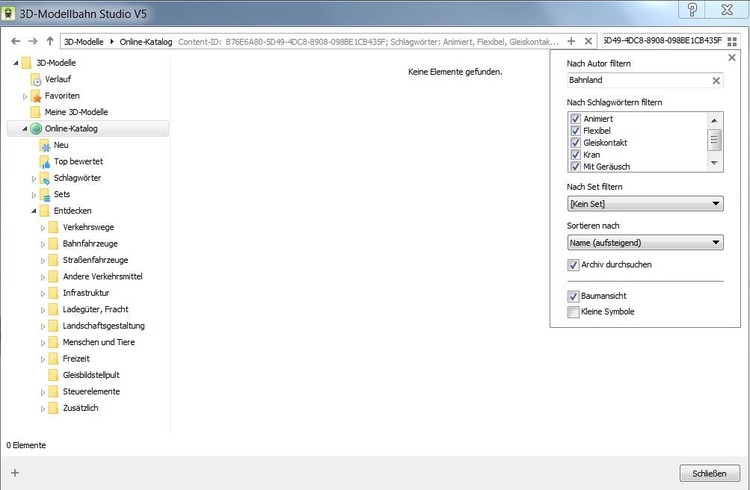
Task: Click the Gleisbildstellpult folder icon
Action: (54, 375)
